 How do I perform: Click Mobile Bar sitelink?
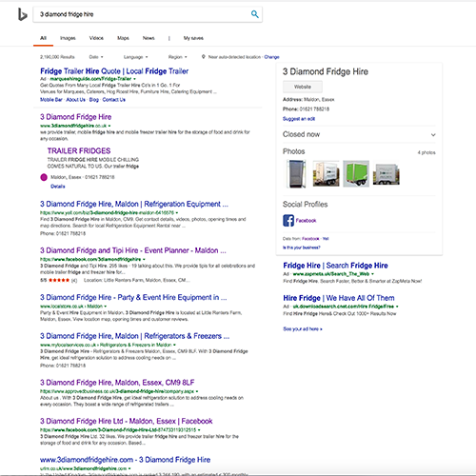point(51,100)
